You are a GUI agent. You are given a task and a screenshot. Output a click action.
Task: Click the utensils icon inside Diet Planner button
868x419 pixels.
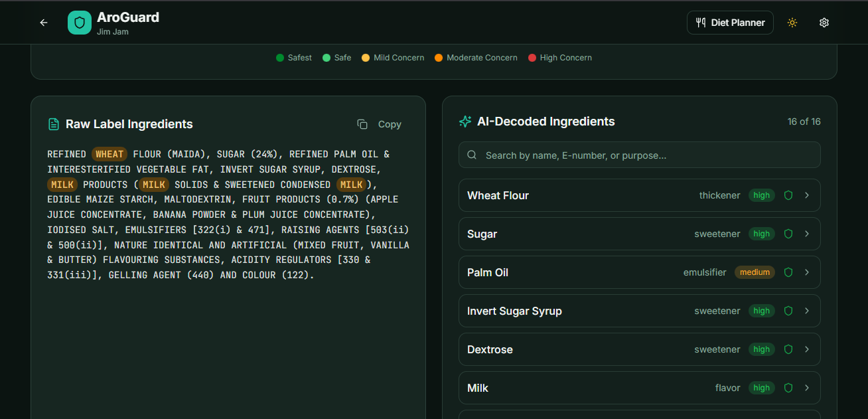click(700, 22)
